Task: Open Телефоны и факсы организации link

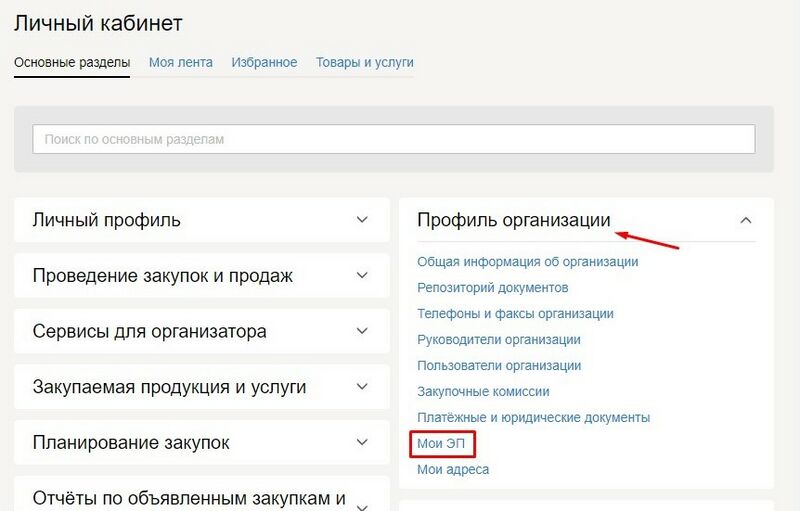Action: point(515,314)
